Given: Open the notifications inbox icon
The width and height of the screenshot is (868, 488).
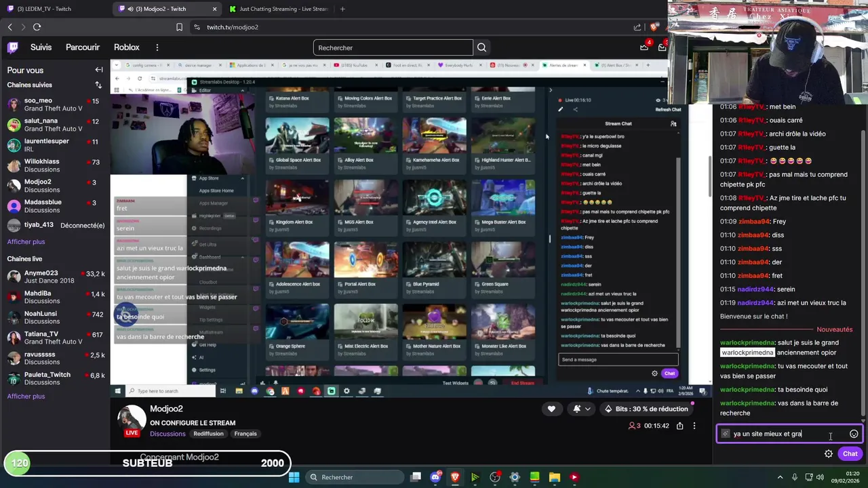Looking at the screenshot, I should (662, 47).
